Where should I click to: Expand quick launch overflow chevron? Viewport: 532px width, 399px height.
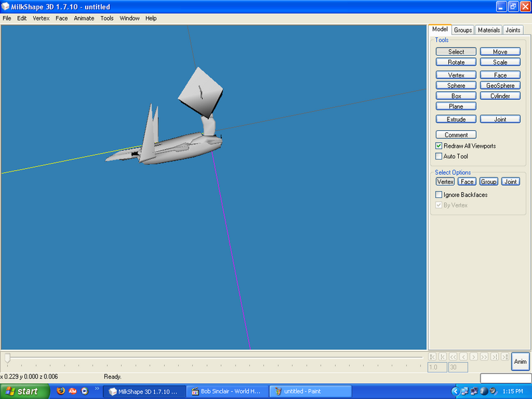(x=96, y=389)
